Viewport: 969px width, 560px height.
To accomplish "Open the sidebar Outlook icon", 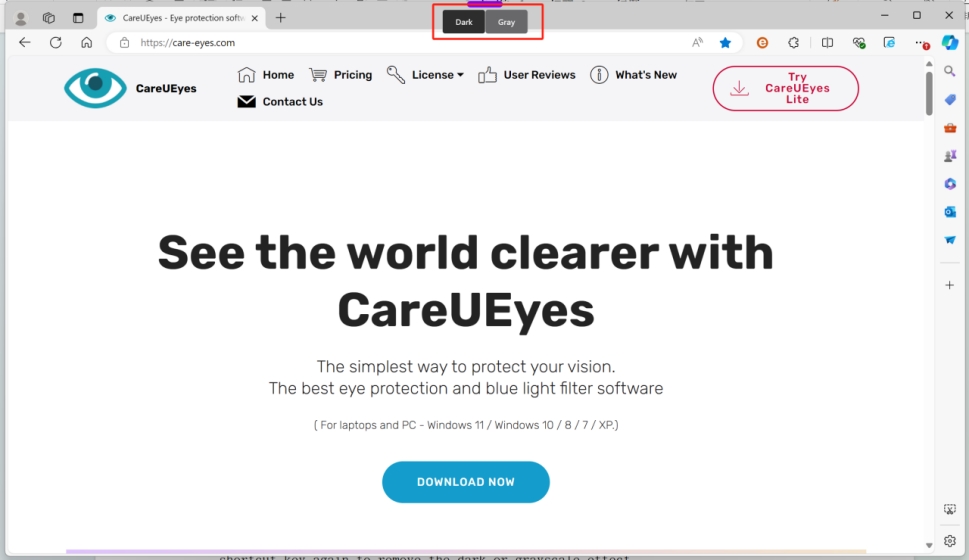I will click(x=950, y=212).
